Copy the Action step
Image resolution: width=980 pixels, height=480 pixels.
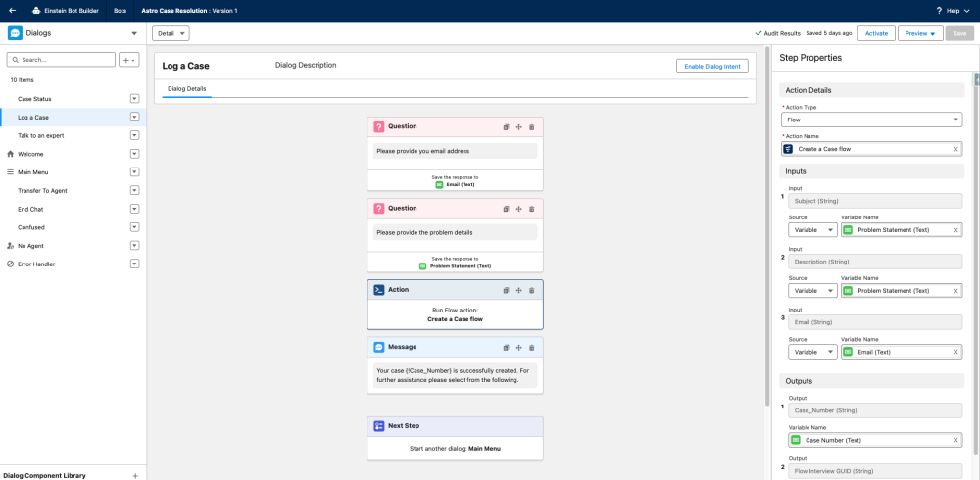507,290
